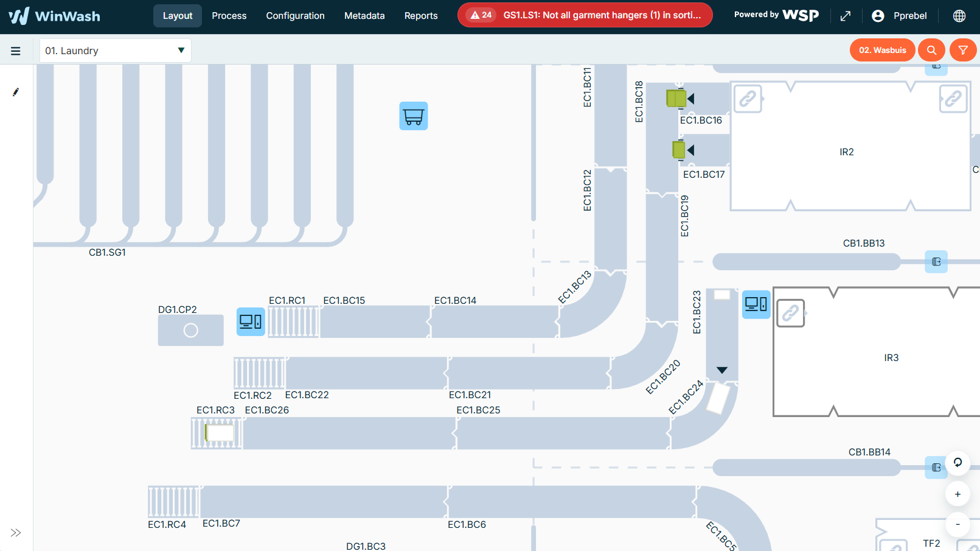Click the EC1.RC2 roller conveyor
980x551 pixels.
pyautogui.click(x=260, y=373)
